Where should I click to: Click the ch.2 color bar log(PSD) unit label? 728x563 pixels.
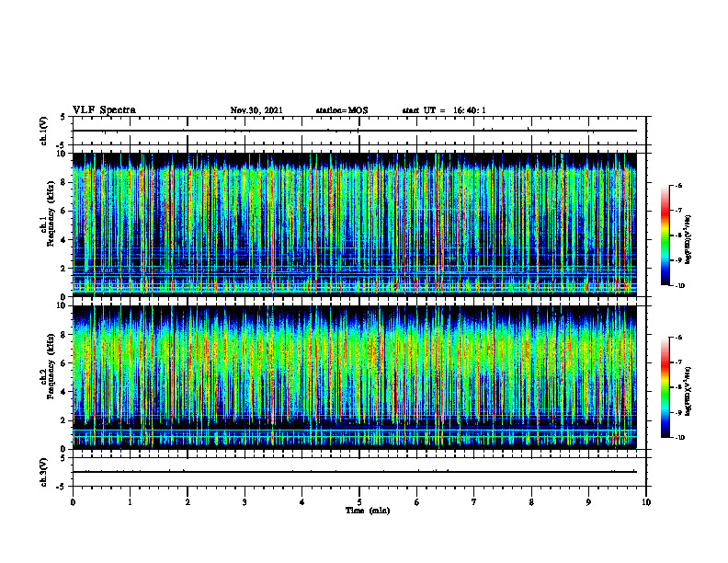[x=689, y=391]
